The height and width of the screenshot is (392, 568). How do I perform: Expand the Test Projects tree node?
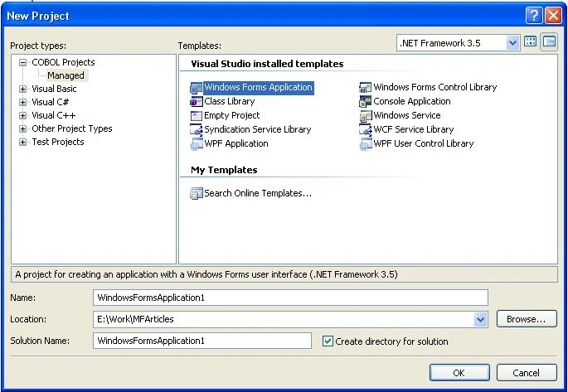pyautogui.click(x=22, y=143)
